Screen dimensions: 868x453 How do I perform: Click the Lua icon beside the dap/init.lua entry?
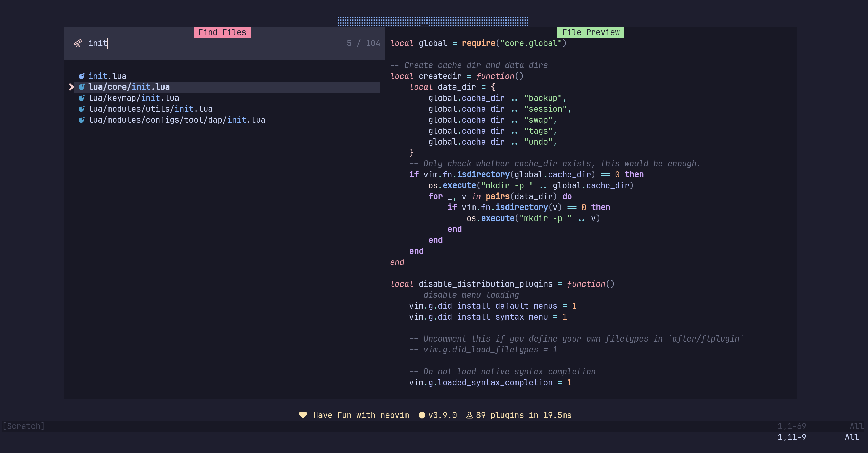(81, 120)
